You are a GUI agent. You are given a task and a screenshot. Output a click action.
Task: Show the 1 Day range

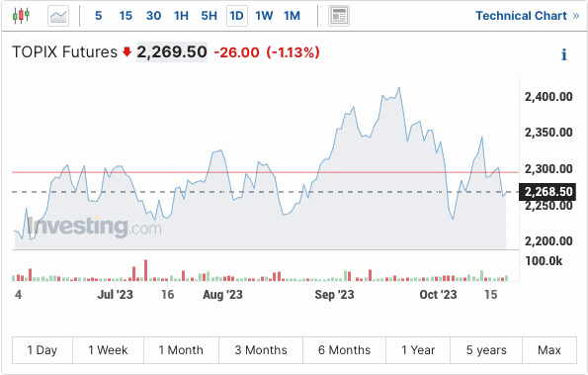42,350
